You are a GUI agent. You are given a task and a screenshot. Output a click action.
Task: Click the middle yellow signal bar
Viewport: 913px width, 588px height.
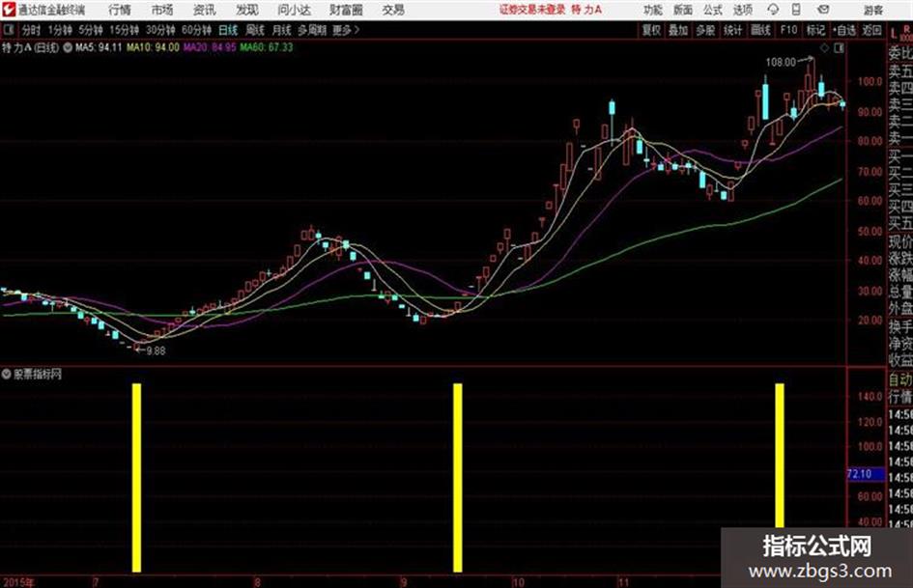coord(458,477)
